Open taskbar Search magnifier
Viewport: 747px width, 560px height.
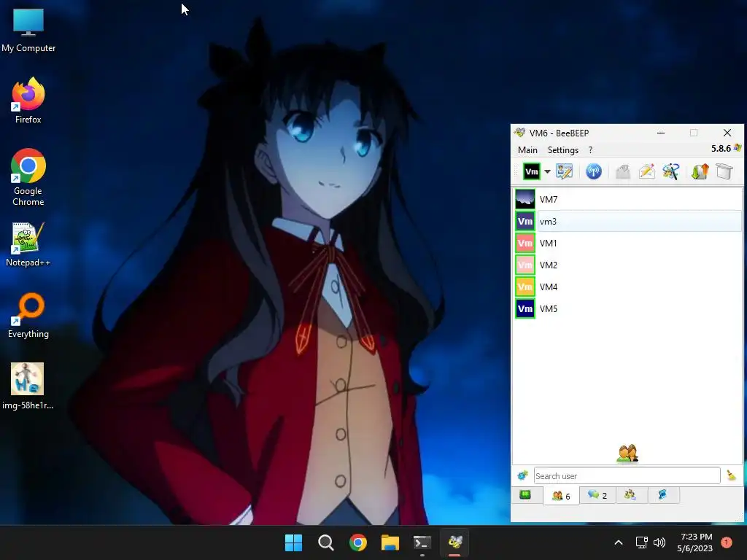click(x=326, y=542)
